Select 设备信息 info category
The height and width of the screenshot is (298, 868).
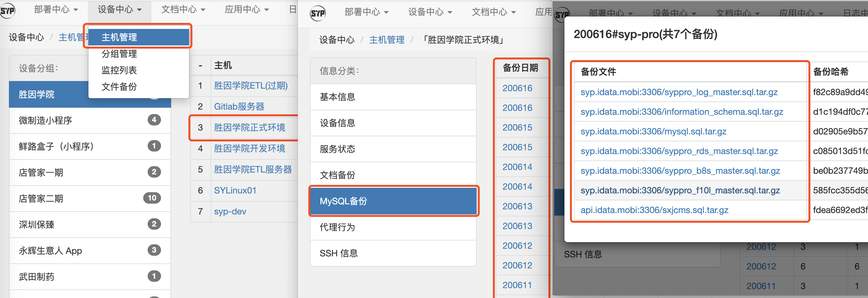point(393,123)
